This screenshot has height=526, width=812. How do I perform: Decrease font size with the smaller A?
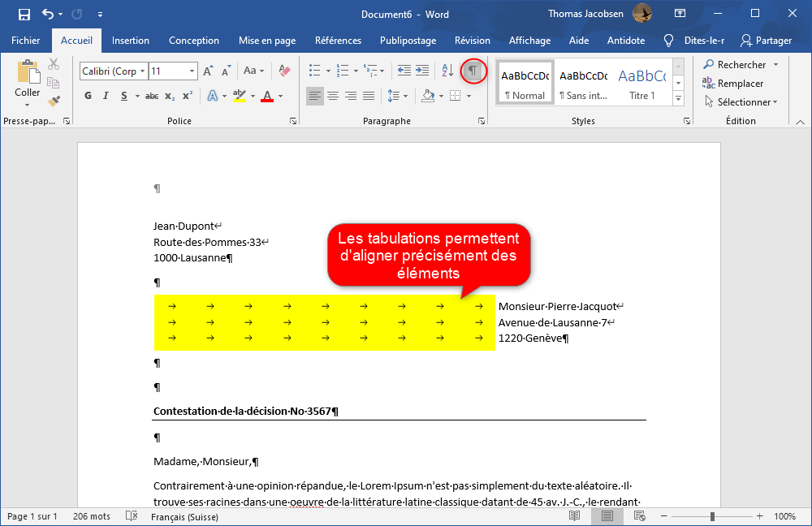click(x=227, y=71)
